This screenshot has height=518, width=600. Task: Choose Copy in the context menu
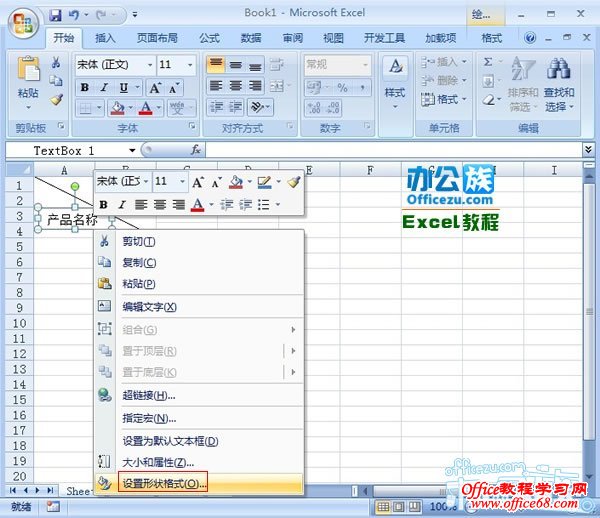(x=199, y=262)
